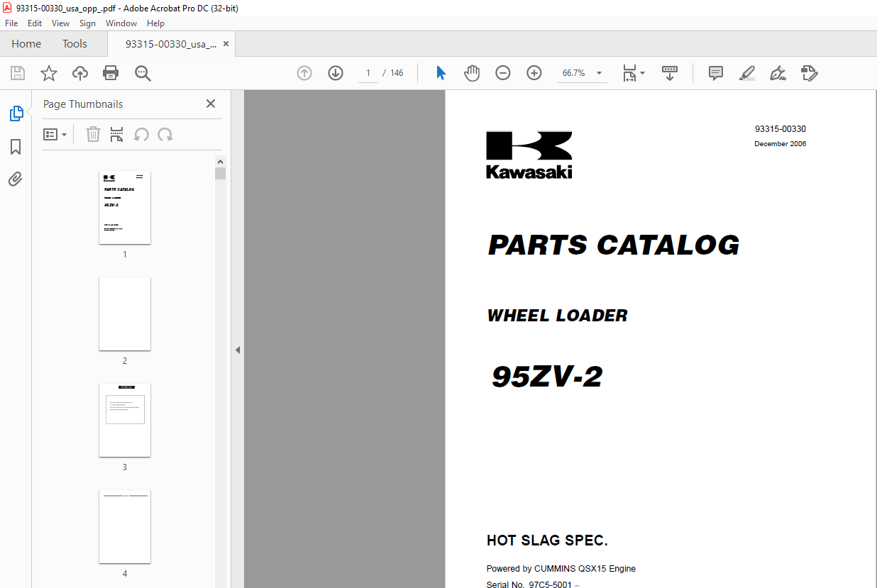
Task: Open the Sign menu
Action: click(87, 23)
